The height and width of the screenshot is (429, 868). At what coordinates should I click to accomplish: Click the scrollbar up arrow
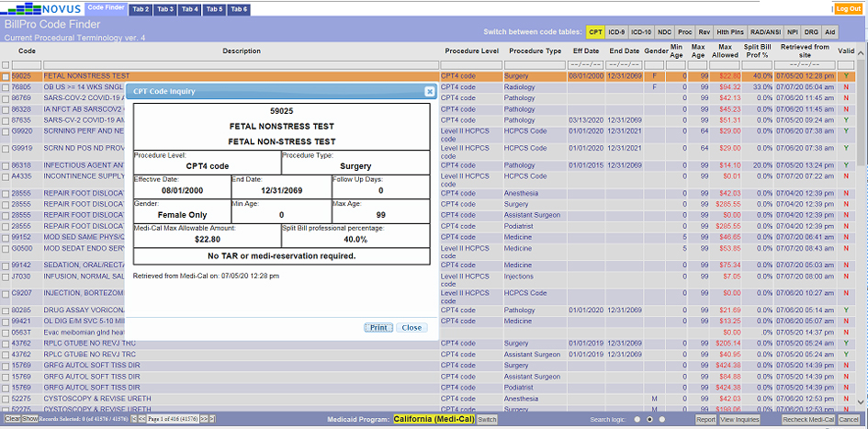coord(861,53)
